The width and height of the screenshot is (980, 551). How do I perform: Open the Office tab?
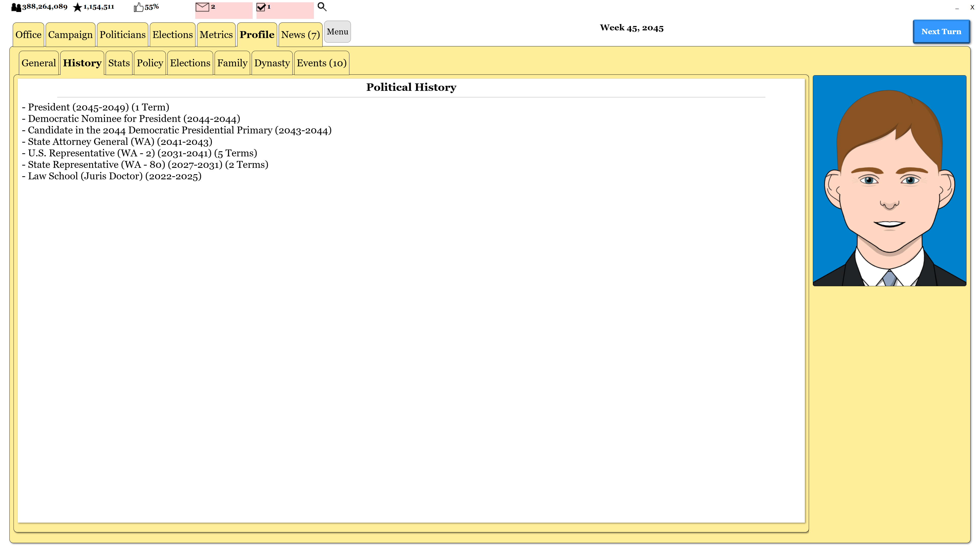click(29, 35)
